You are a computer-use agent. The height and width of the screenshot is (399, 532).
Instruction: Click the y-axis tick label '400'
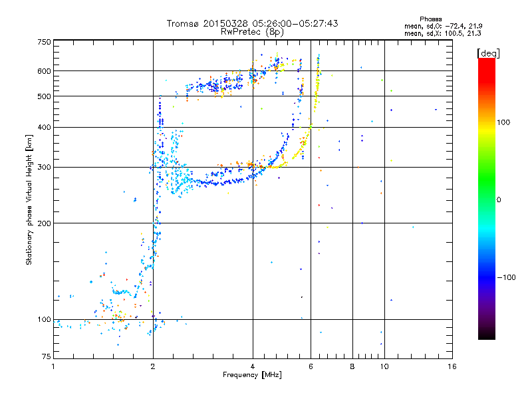[x=44, y=127]
